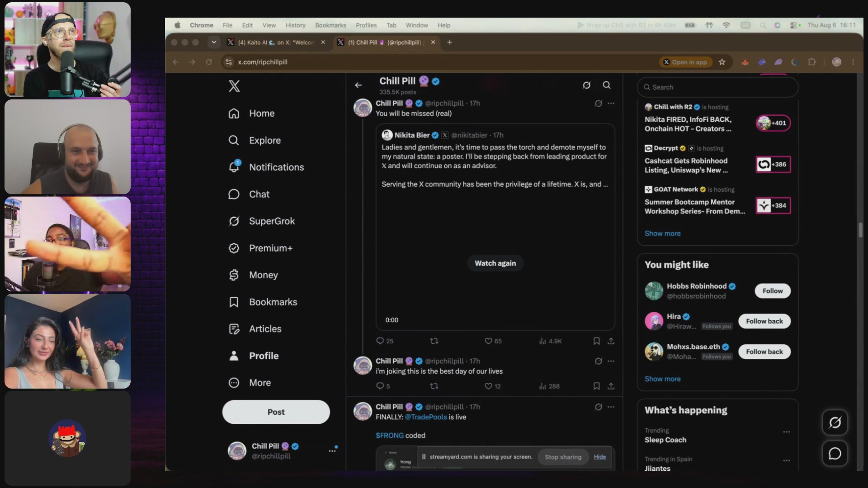This screenshot has width=868, height=488.
Task: Click the Search input field
Action: [x=717, y=87]
